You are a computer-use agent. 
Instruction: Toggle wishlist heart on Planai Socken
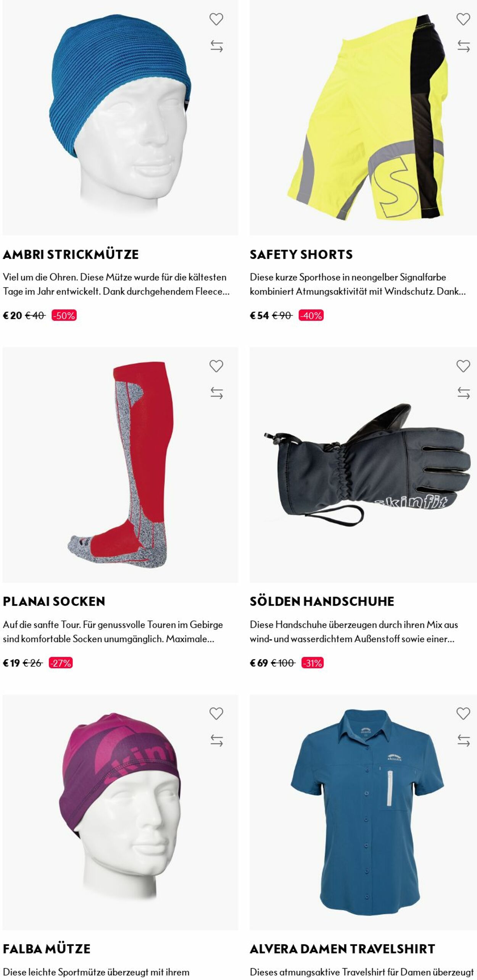pyautogui.click(x=216, y=366)
